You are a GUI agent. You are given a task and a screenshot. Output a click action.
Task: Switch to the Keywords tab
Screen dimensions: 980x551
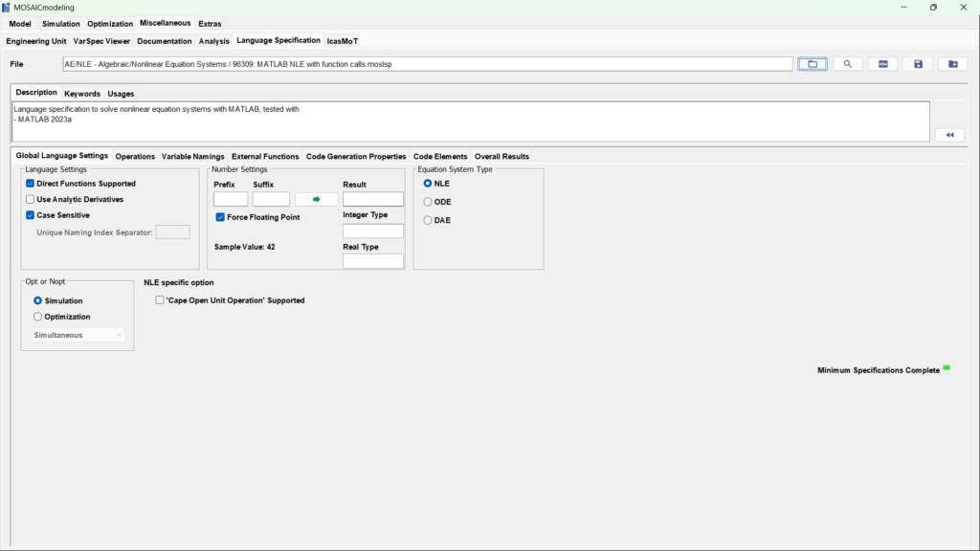pos(82,94)
